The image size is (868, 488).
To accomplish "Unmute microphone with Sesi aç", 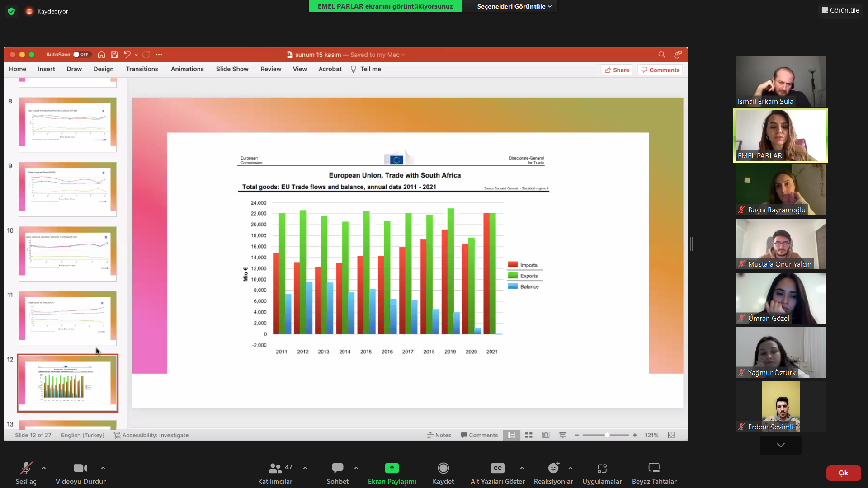I will click(26, 468).
